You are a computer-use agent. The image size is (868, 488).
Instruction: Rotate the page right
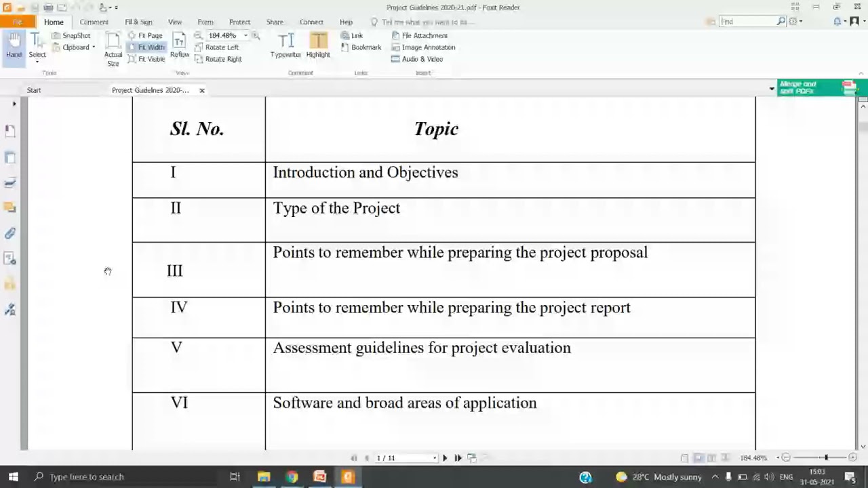click(x=218, y=59)
